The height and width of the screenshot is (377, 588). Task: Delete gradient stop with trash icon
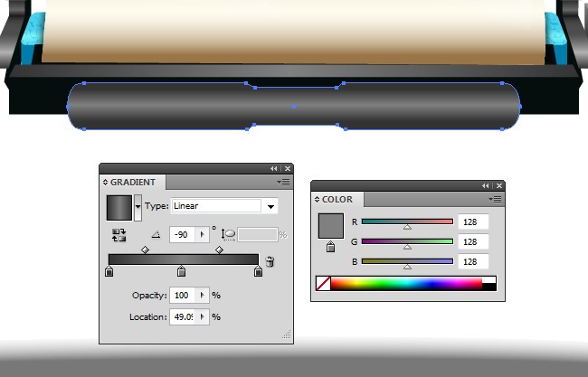pyautogui.click(x=270, y=261)
